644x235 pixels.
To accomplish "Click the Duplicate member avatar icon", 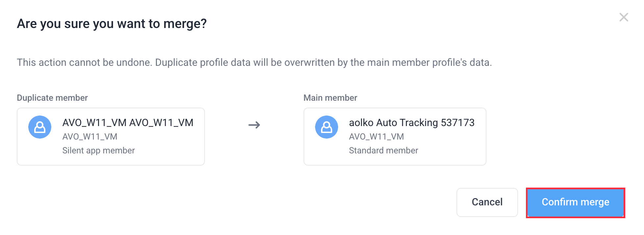I will coord(40,127).
